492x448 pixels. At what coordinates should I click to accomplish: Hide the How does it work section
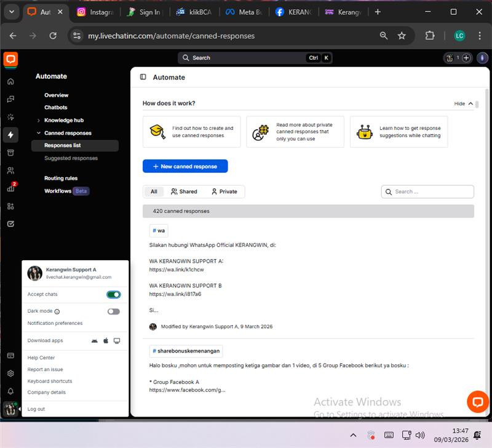click(x=464, y=103)
